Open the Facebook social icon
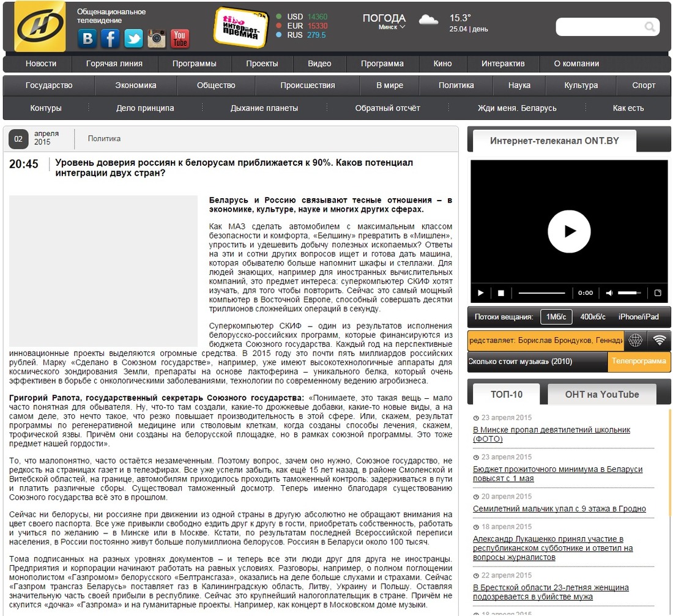673x616 pixels. click(x=110, y=39)
